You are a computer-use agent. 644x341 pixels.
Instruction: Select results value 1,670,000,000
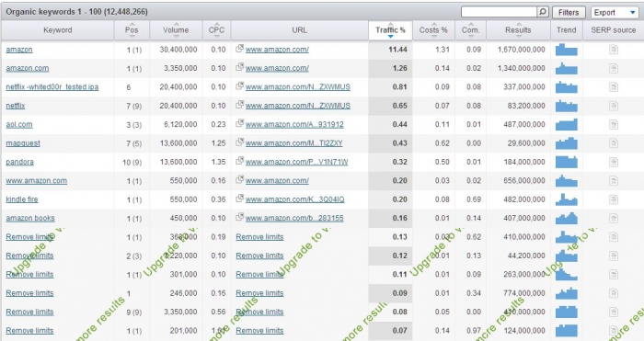coord(522,50)
